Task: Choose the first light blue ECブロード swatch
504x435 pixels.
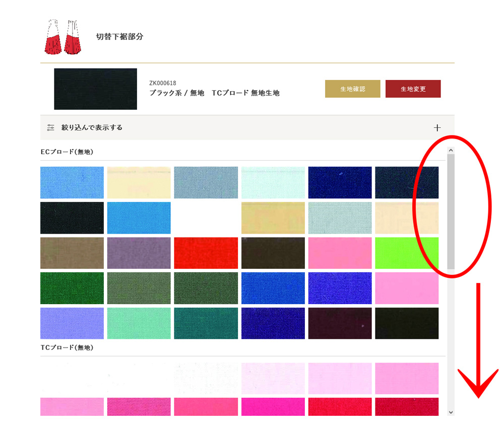Action: [72, 182]
